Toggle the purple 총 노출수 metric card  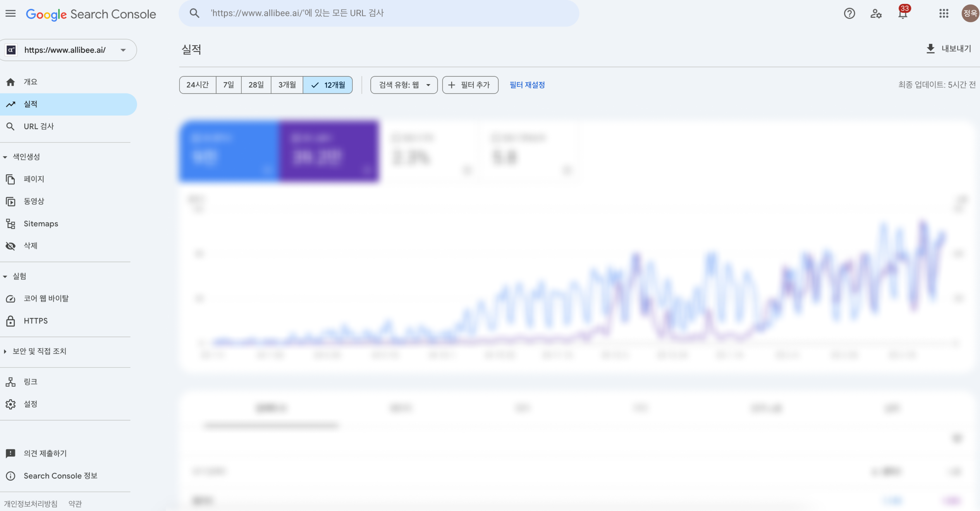click(x=329, y=151)
